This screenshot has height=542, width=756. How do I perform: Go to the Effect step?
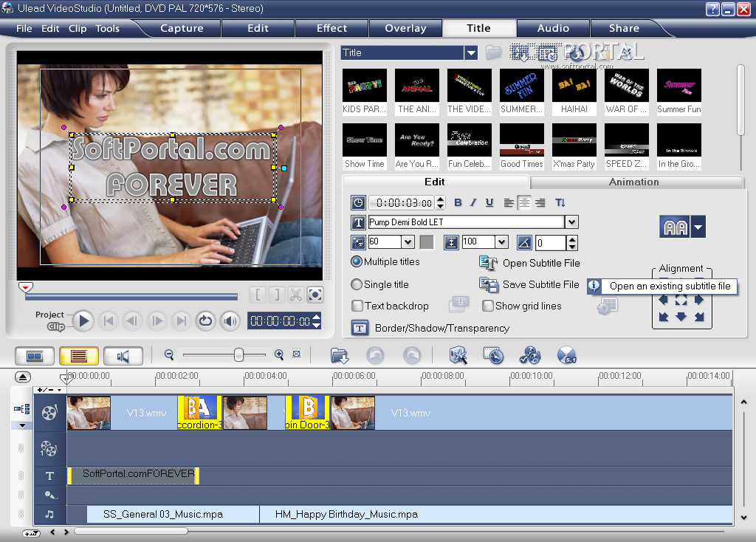[331, 29]
